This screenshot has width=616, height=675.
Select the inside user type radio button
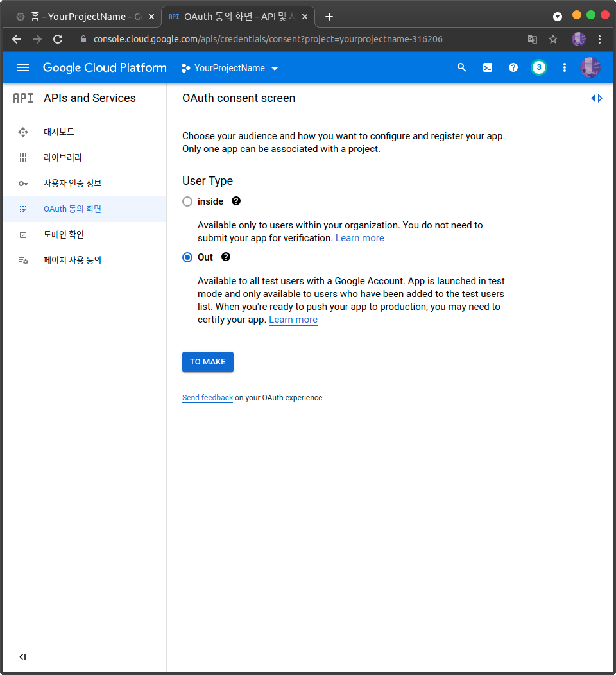[x=187, y=201]
